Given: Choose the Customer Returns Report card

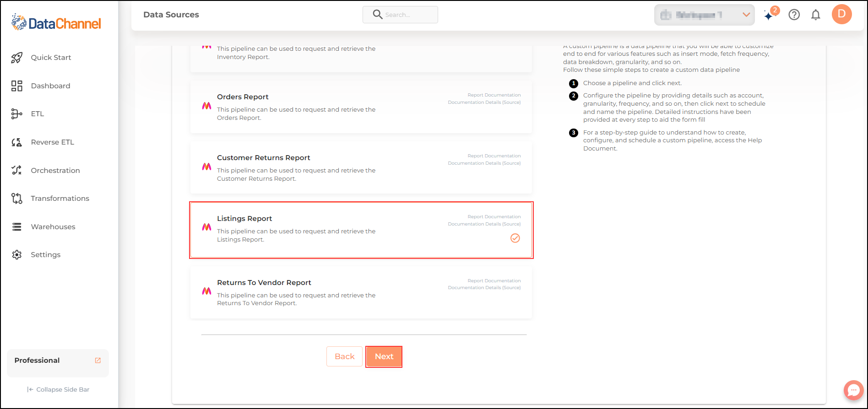Looking at the screenshot, I should [x=361, y=168].
